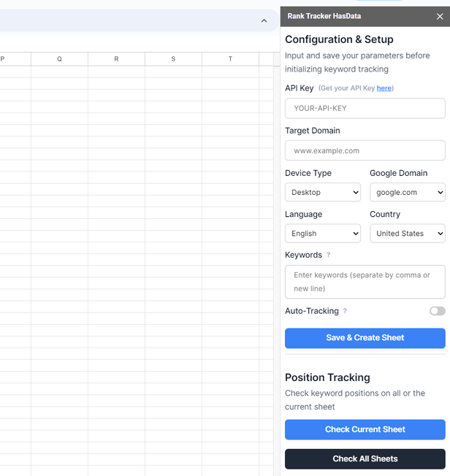
Task: Close the Rank Tracker HasData sidebar
Action: pos(439,16)
